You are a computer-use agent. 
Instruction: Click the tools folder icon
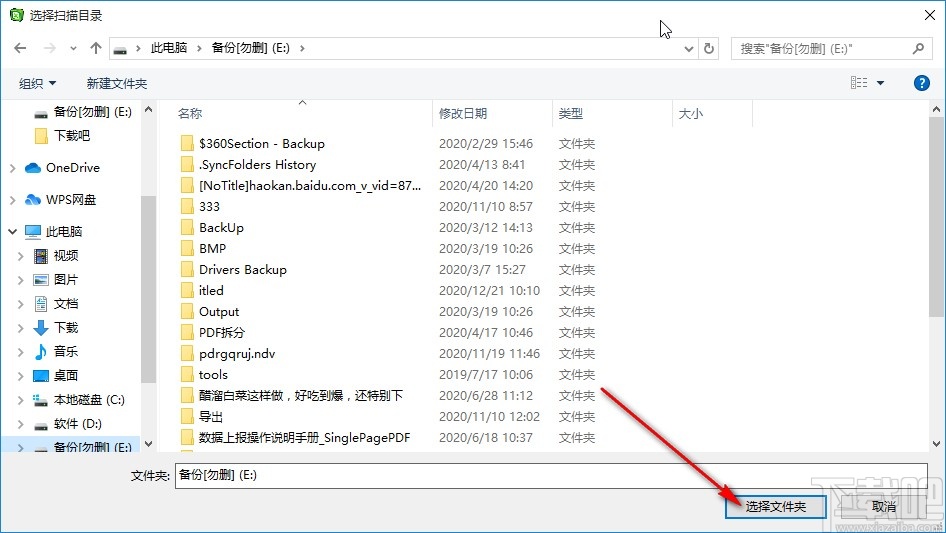[x=188, y=375]
